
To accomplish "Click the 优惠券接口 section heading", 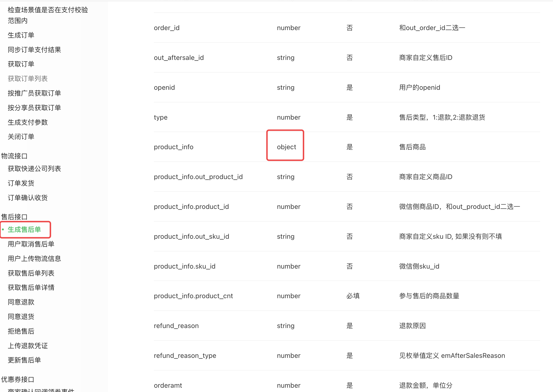I will pos(17,379).
